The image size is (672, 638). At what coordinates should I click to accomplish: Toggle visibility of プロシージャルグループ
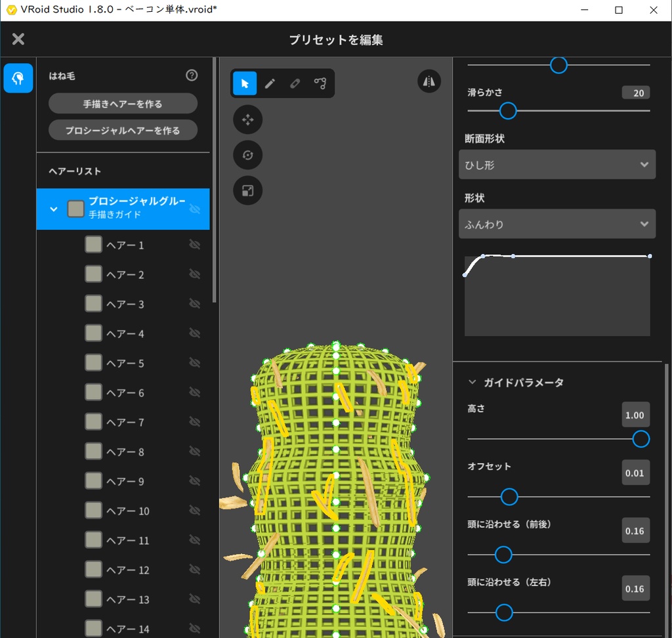point(195,209)
